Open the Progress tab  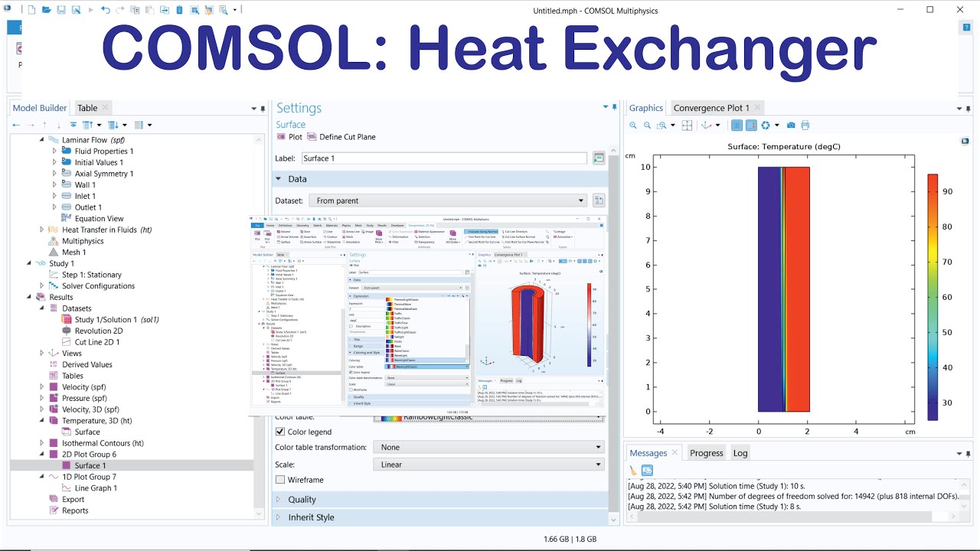[707, 453]
